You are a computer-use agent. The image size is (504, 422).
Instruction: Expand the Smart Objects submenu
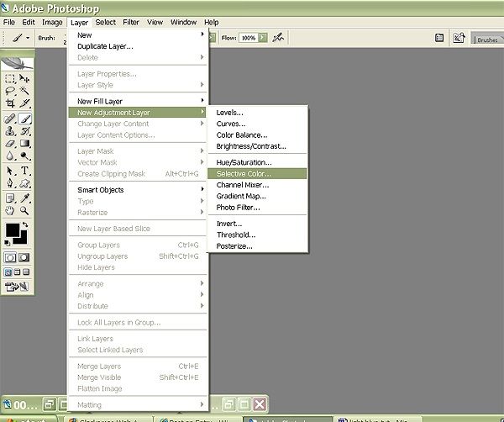[138, 190]
